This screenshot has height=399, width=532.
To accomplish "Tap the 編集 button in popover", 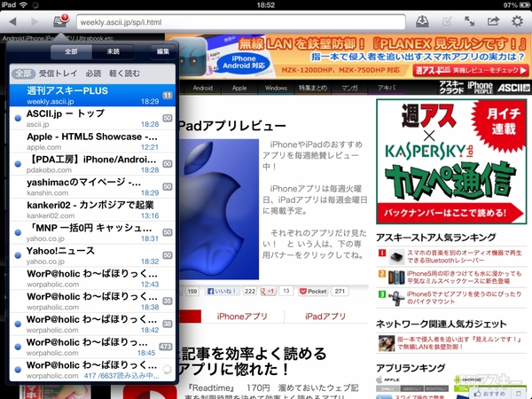I will [x=163, y=51].
